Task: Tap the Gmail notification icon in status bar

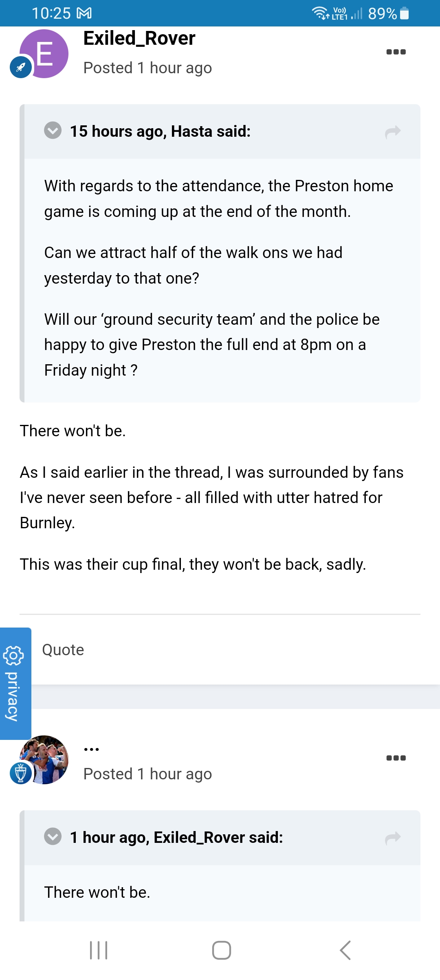Action: (84, 13)
